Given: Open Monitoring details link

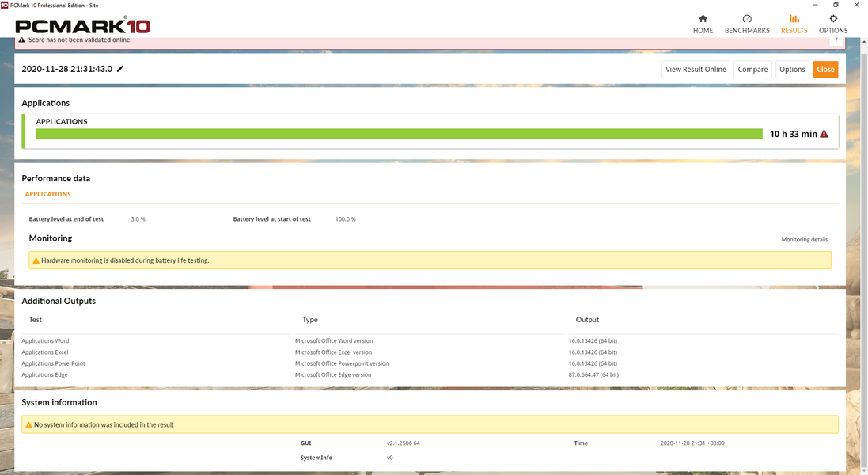Looking at the screenshot, I should click(805, 240).
